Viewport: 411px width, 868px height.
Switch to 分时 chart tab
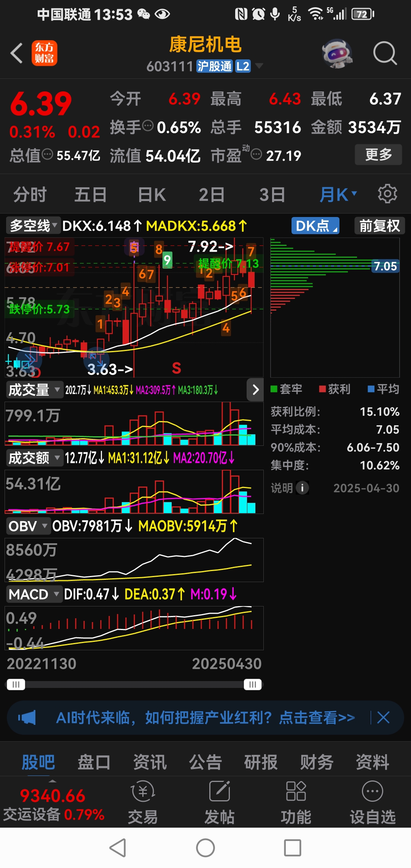click(30, 195)
